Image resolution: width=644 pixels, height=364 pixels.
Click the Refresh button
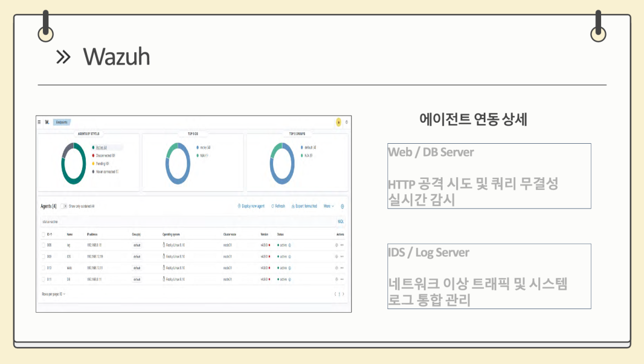(x=278, y=207)
